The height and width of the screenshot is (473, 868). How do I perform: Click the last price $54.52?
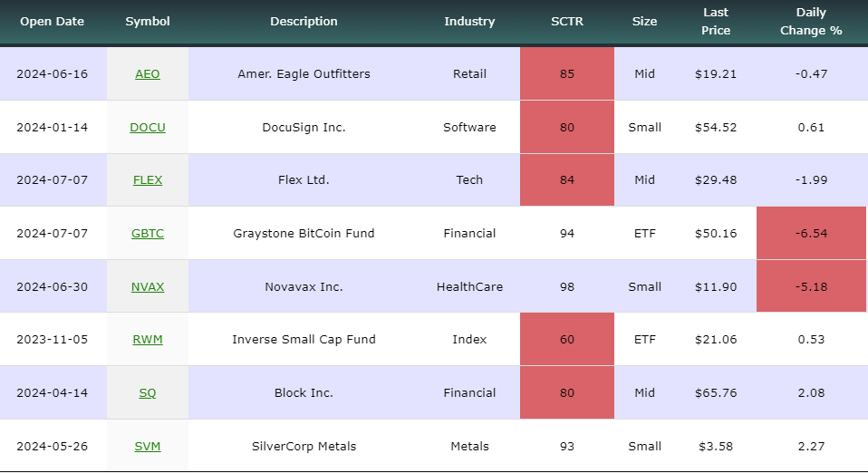coord(716,127)
